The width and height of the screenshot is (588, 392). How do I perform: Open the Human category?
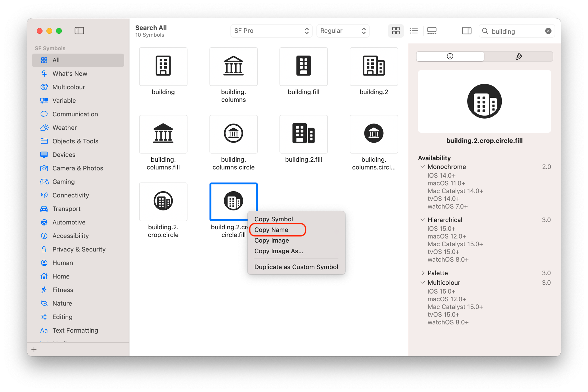78,263
